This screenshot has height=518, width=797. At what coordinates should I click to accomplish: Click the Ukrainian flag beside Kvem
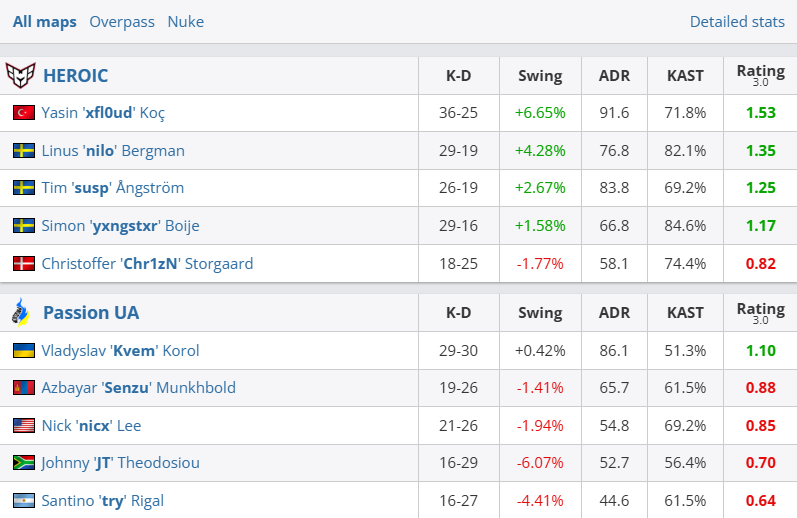click(x=24, y=350)
